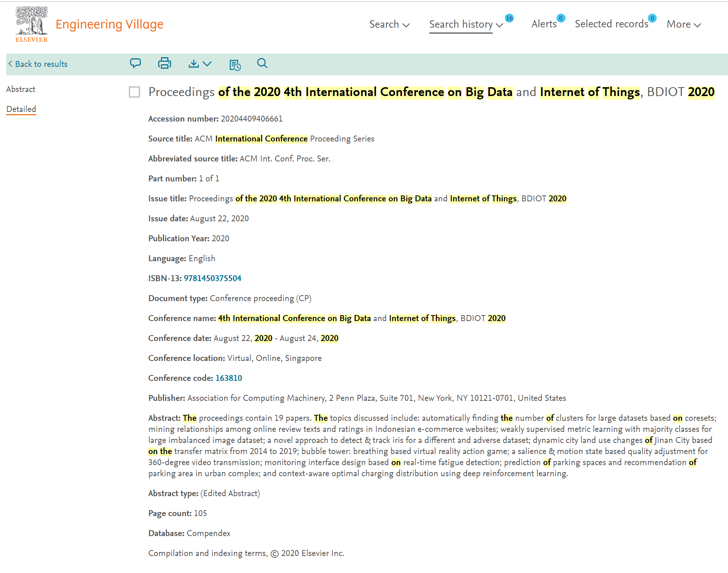Viewport: 728px width, 573px height.
Task: Switch to the Abstract view tab
Action: point(21,89)
